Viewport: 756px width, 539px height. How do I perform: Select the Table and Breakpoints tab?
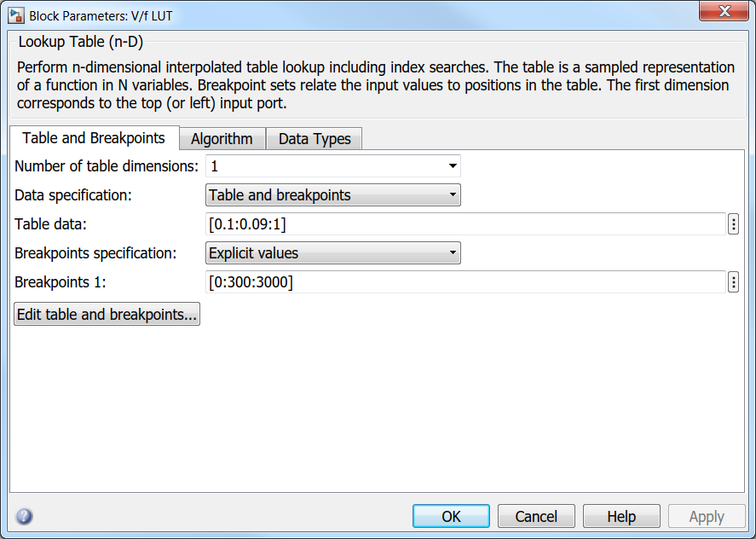(x=94, y=138)
